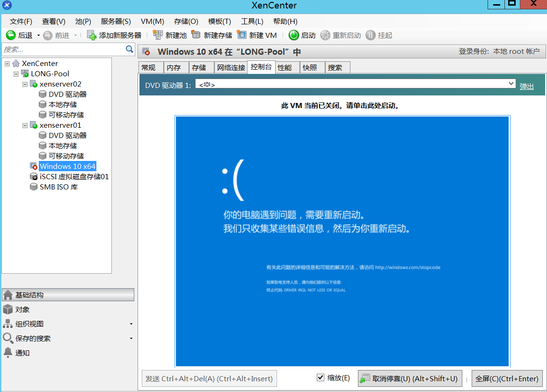This screenshot has width=547, height=392.
Task: Click inside the search input field
Action: 64,50
